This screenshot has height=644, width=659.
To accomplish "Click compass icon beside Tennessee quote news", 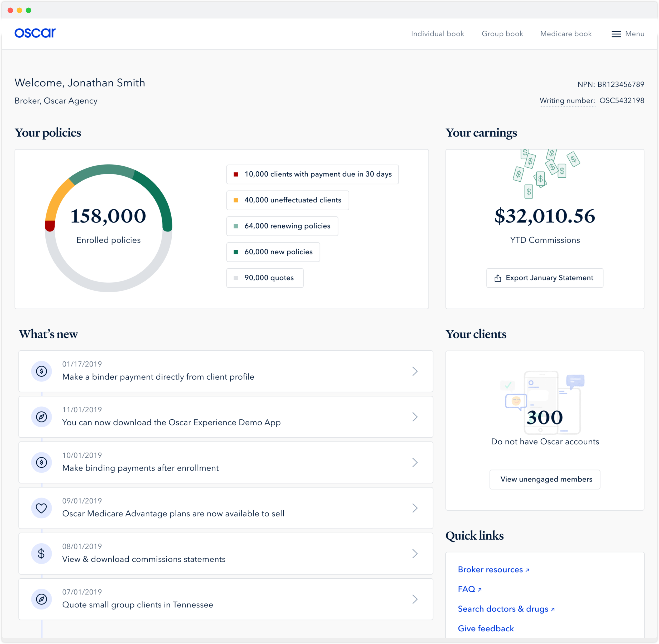I will pos(42,599).
